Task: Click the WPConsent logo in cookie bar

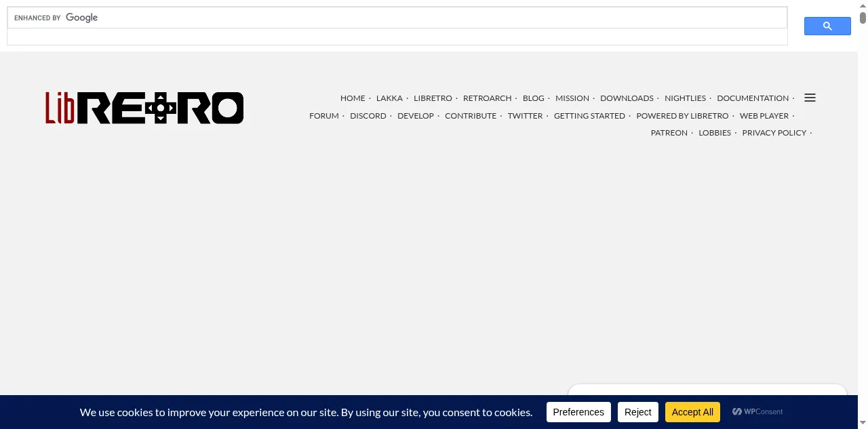Action: [757, 411]
